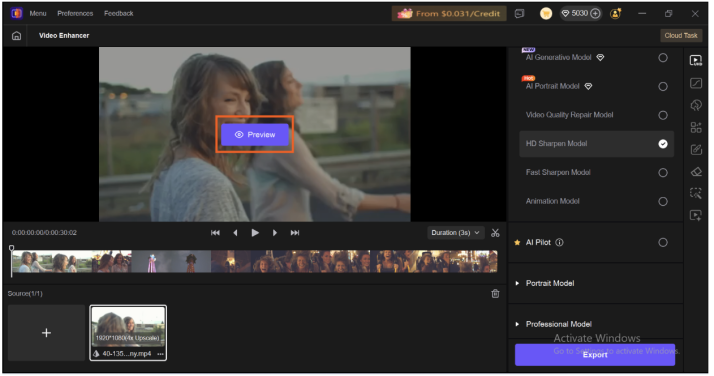Add a new source with plus tile
The height and width of the screenshot is (376, 714).
click(x=46, y=333)
